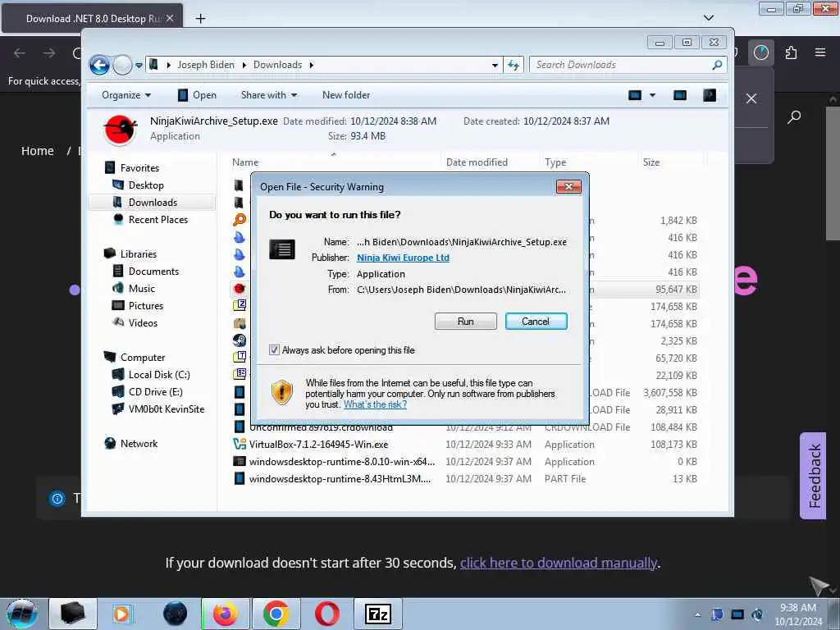Select Libraries in the navigation pane
The image size is (840, 630).
tap(138, 254)
